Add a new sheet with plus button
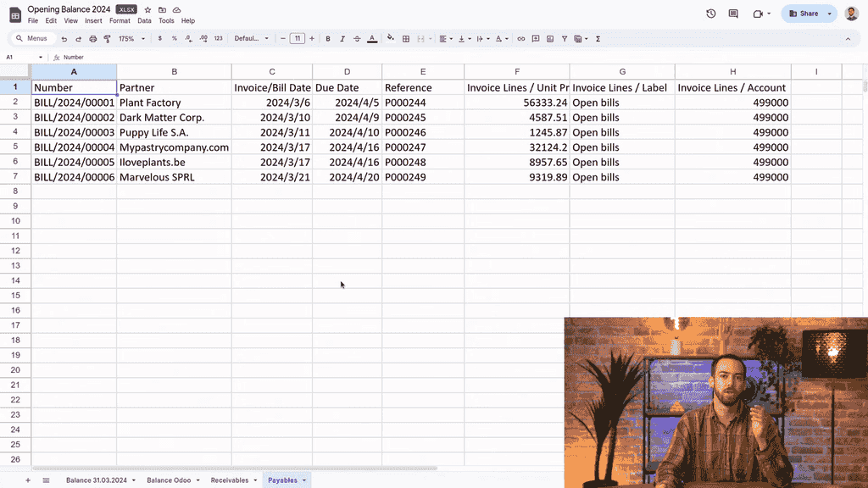This screenshot has width=868, height=488. click(x=27, y=480)
